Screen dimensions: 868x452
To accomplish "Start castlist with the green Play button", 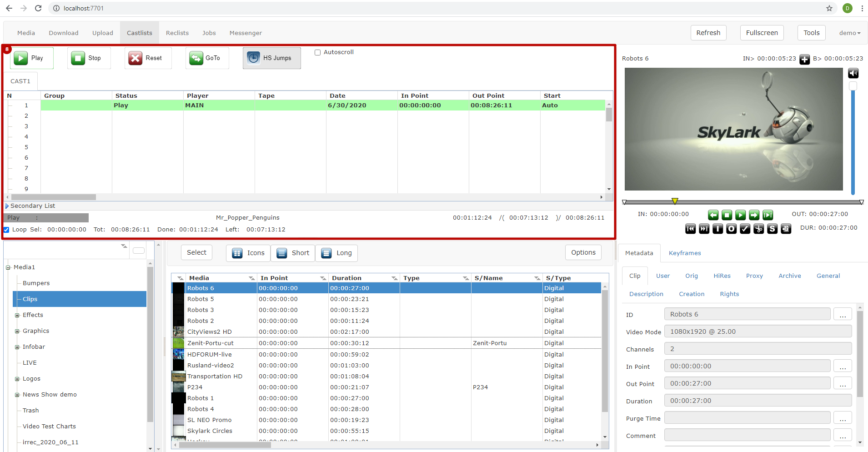I will point(32,58).
